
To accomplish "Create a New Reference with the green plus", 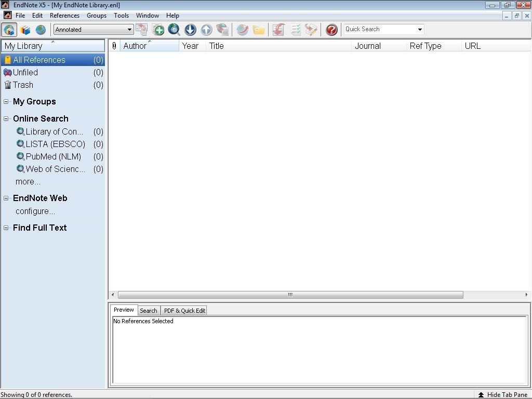I will tap(158, 30).
